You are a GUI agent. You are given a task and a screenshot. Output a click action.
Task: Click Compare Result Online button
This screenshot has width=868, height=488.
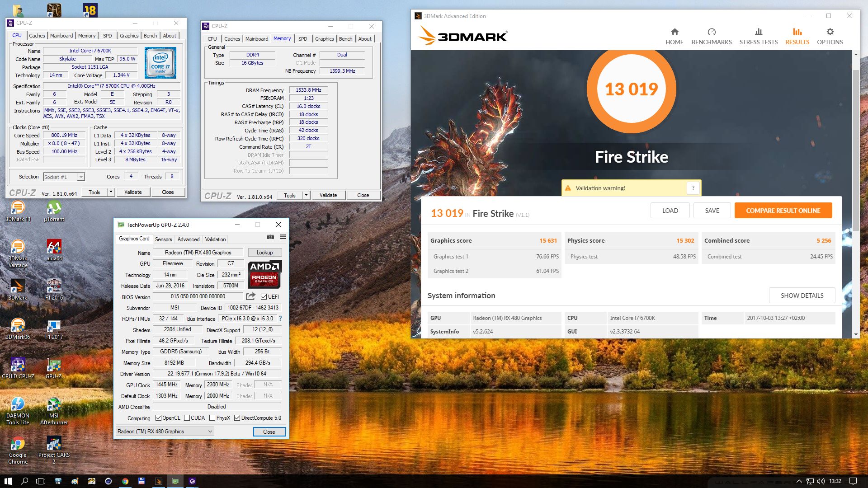point(783,211)
